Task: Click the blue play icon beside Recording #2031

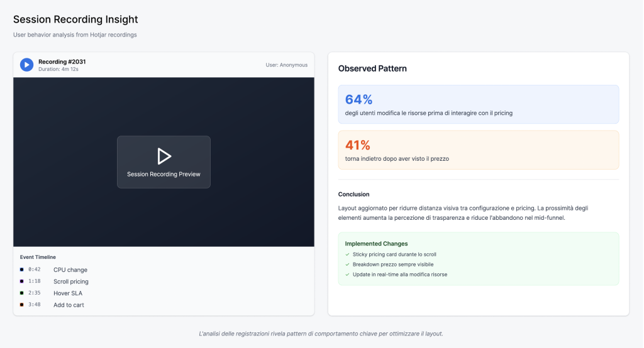Action: pos(26,65)
